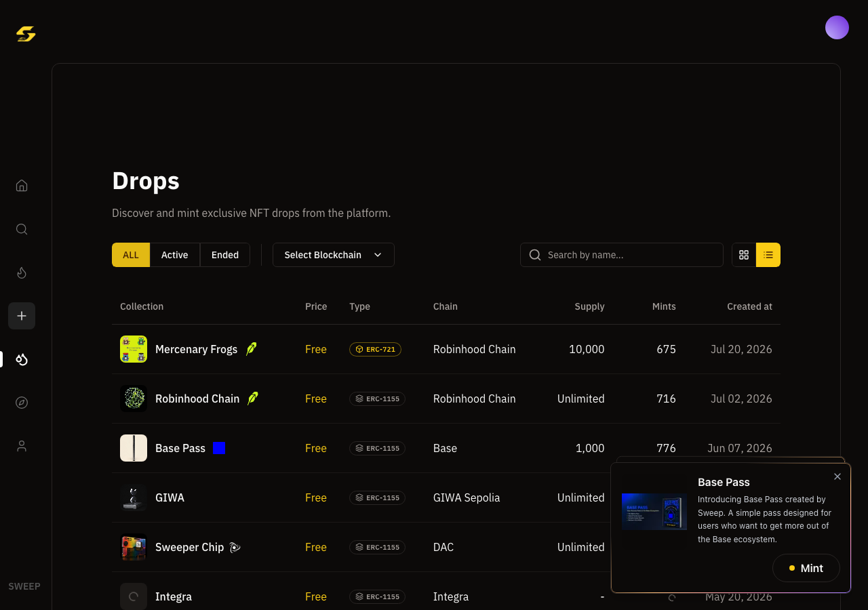This screenshot has width=868, height=610.
Task: Filter drops by Active
Action: coord(175,255)
